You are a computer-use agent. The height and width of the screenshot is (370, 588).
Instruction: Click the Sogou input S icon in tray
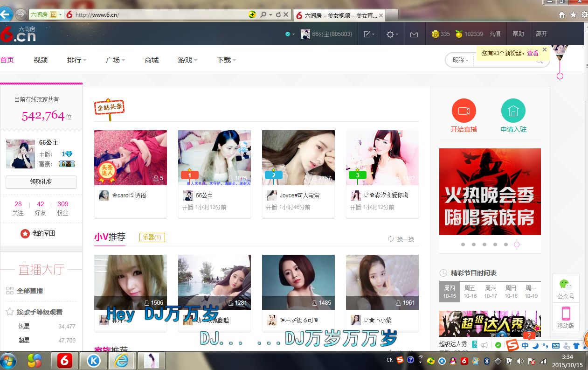400,360
